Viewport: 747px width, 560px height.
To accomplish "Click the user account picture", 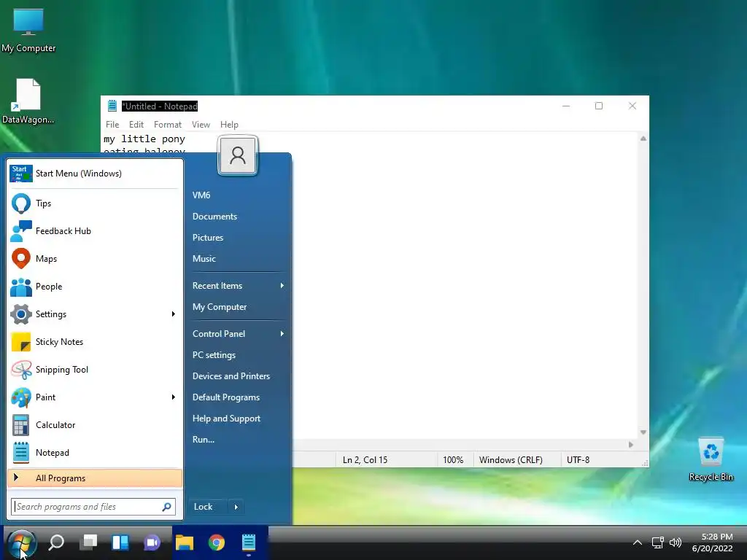I will (238, 156).
